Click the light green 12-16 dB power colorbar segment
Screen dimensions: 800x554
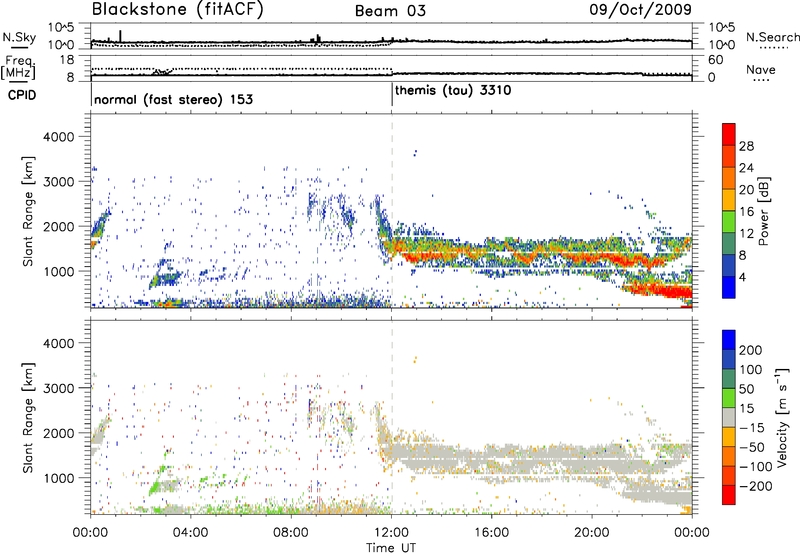pyautogui.click(x=729, y=222)
